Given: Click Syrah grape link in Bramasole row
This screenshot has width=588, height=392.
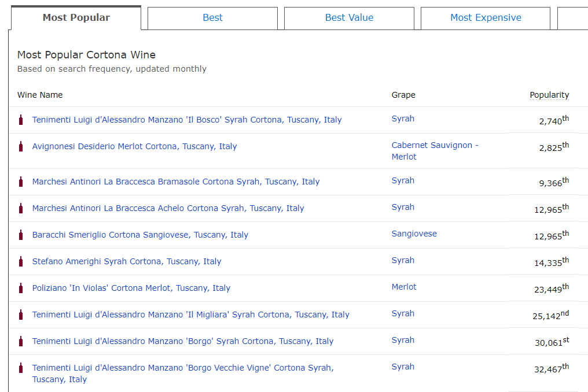Looking at the screenshot, I should [x=403, y=180].
